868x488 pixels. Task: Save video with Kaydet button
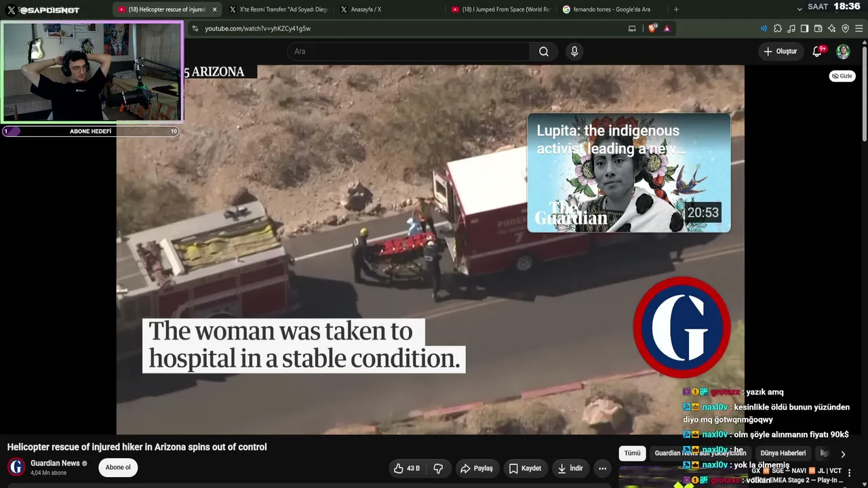pos(525,468)
